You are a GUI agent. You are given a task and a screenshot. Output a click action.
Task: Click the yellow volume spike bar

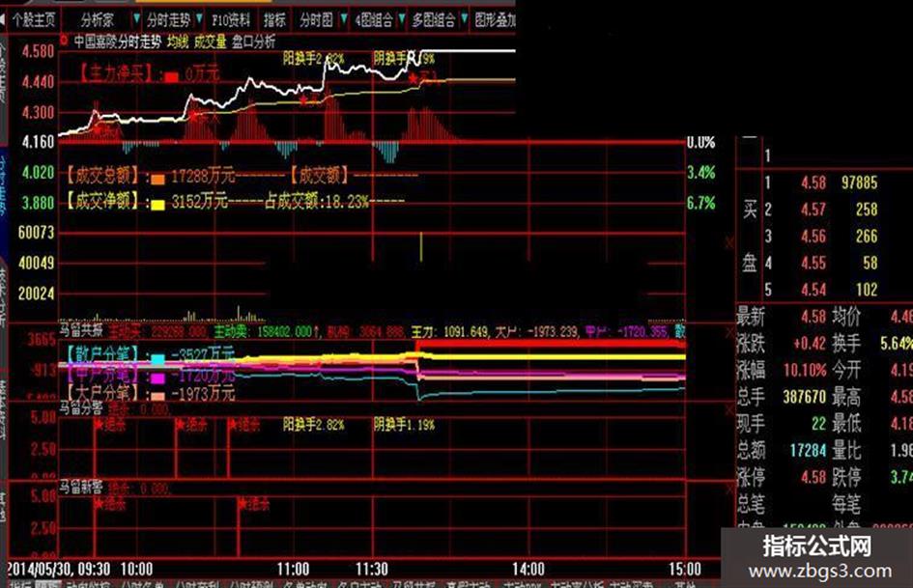pos(421,247)
